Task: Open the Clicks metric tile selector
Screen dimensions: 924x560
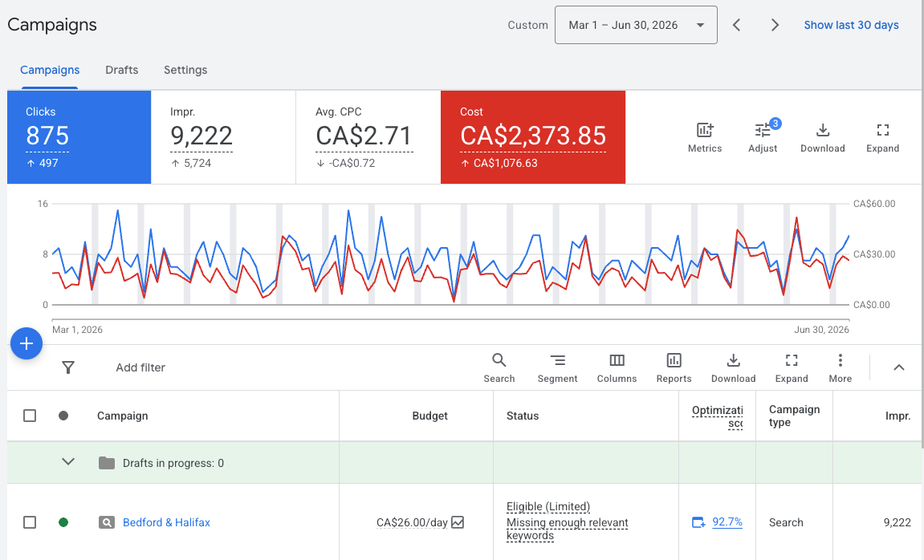Action: pos(79,137)
